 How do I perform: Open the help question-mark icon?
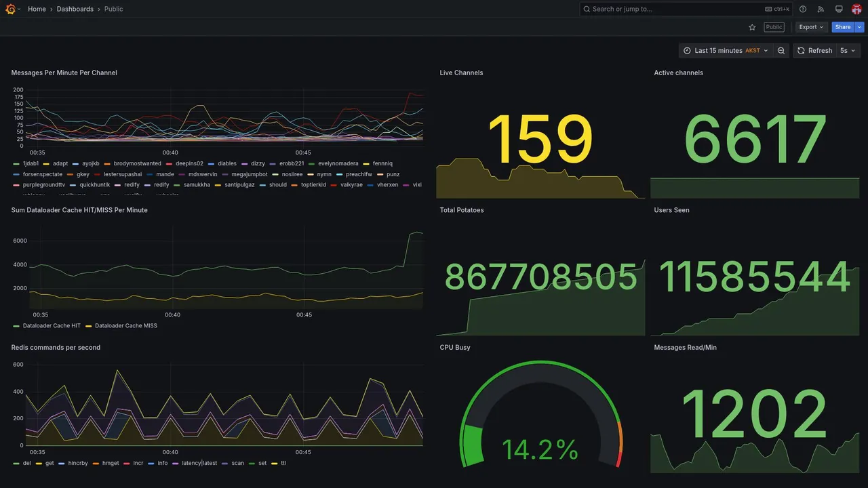coord(803,9)
